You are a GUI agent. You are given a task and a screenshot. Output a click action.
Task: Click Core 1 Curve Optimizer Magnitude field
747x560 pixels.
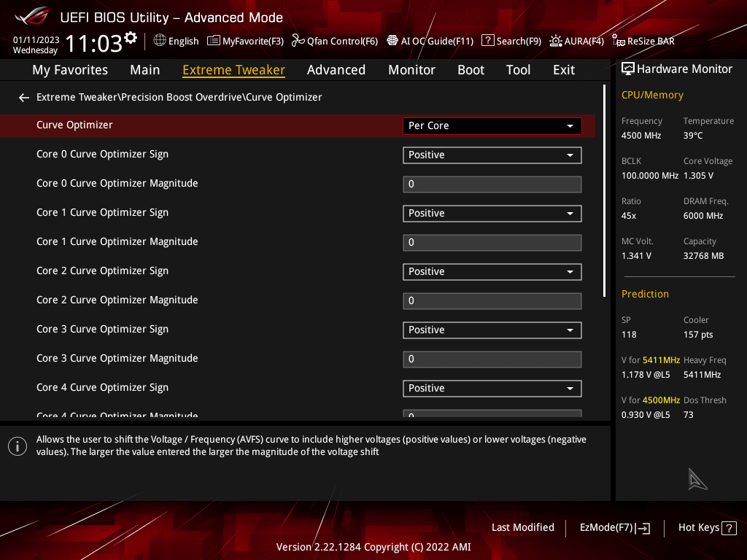coord(492,242)
